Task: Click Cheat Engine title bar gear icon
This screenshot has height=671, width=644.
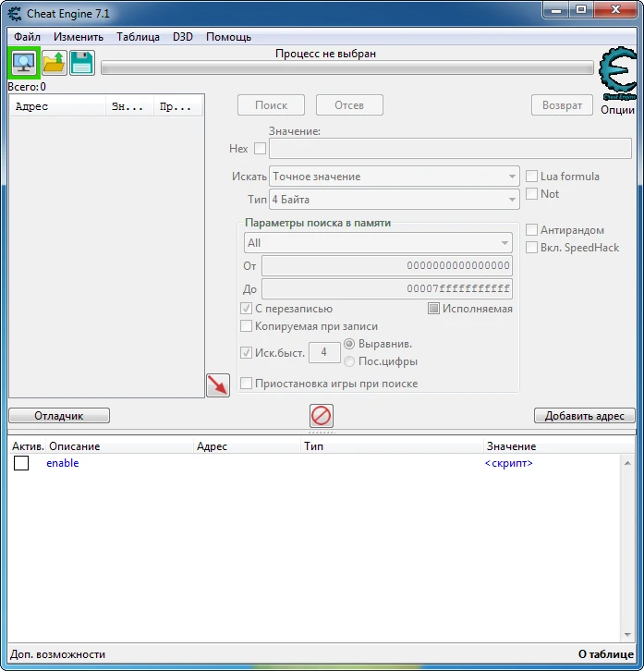Action: coord(15,14)
